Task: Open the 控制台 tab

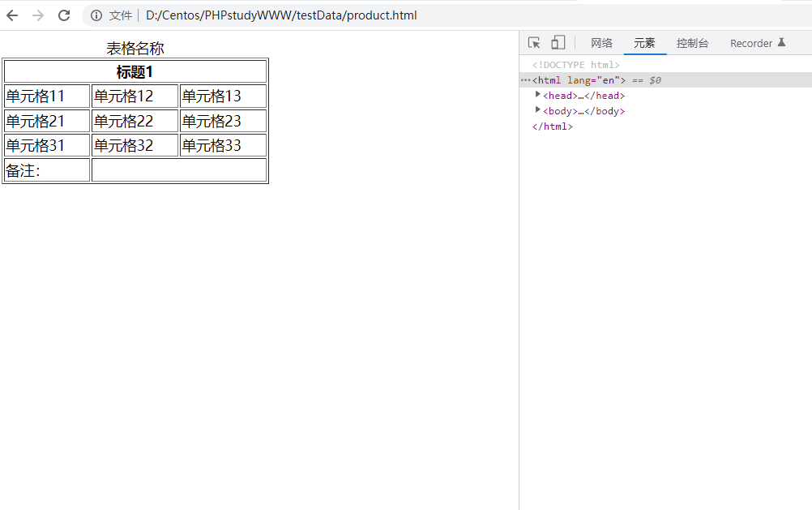Action: pyautogui.click(x=692, y=43)
